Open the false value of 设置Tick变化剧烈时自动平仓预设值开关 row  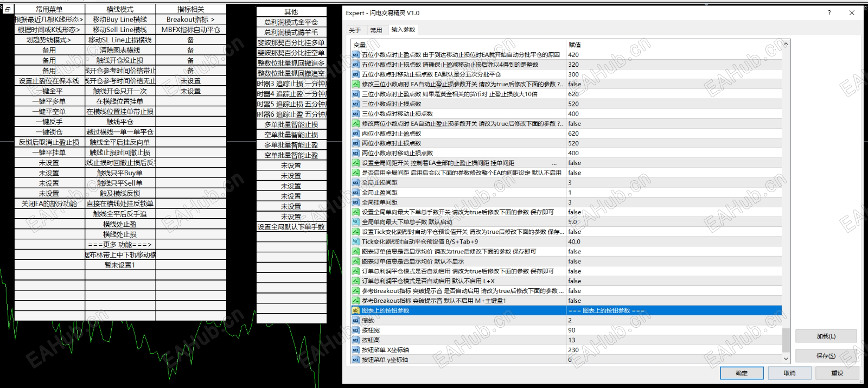point(674,232)
